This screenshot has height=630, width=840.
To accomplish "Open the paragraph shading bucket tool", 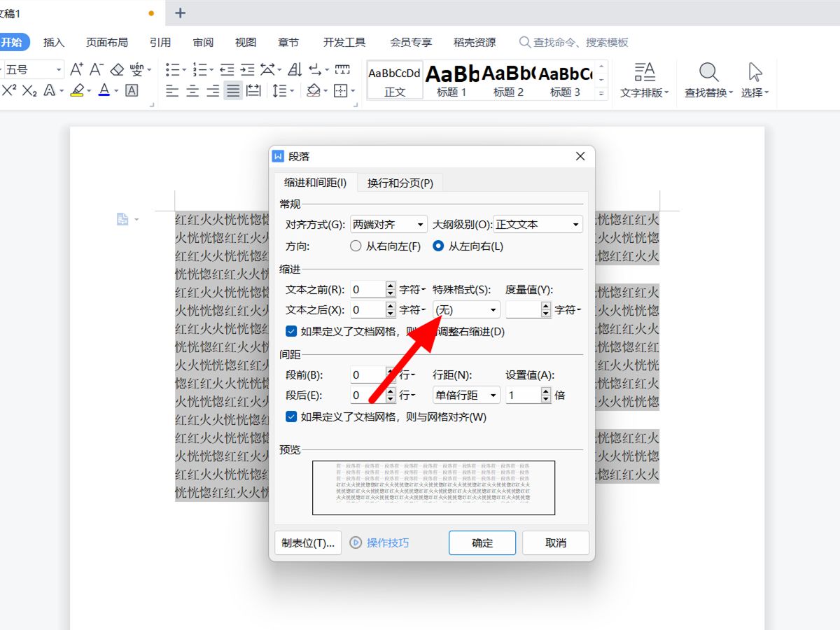I will click(x=314, y=90).
